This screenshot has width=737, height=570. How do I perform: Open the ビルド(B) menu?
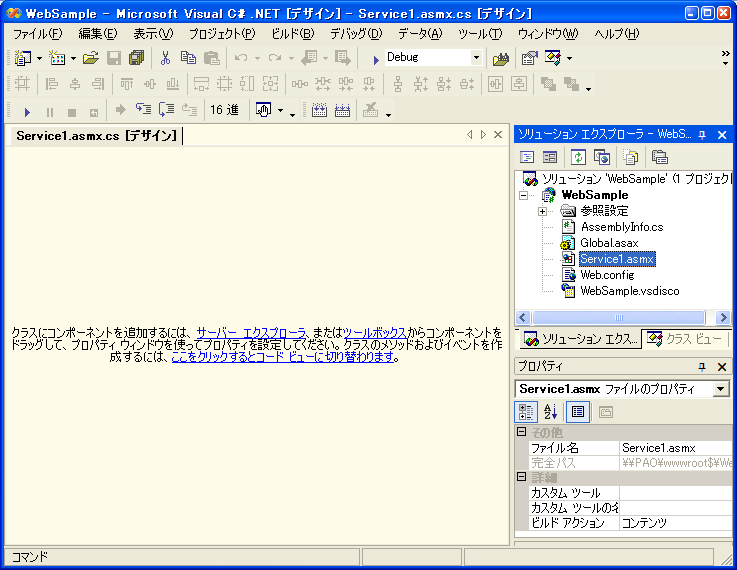[293, 34]
